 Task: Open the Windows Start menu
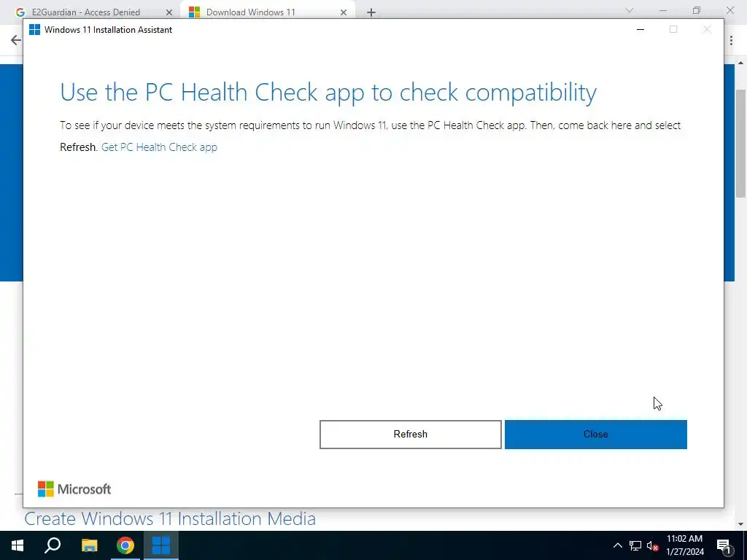[18, 545]
